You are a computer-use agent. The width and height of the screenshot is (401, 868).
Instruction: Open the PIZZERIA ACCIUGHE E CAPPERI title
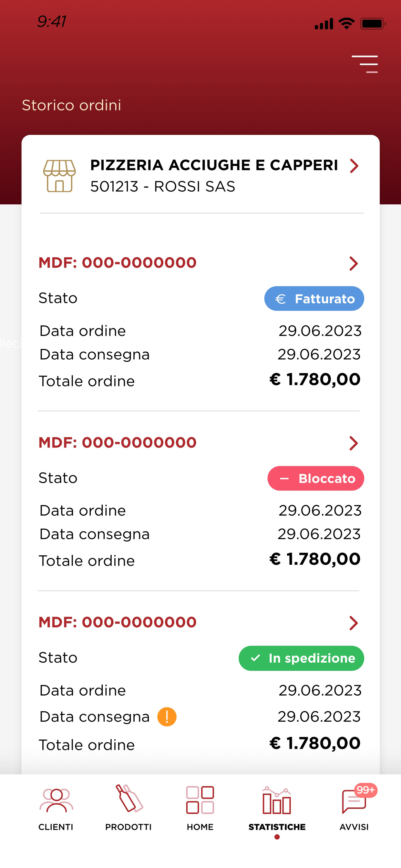point(214,165)
